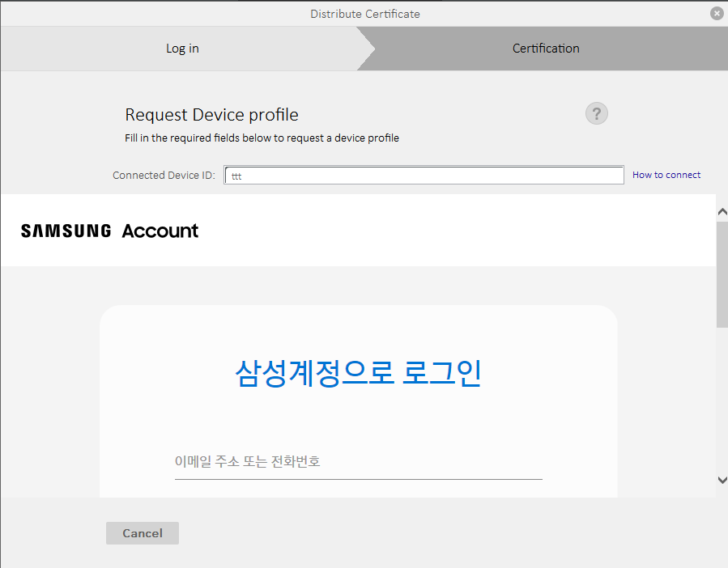Focus the Connected Device ID field
The width and height of the screenshot is (728, 568).
coord(424,176)
